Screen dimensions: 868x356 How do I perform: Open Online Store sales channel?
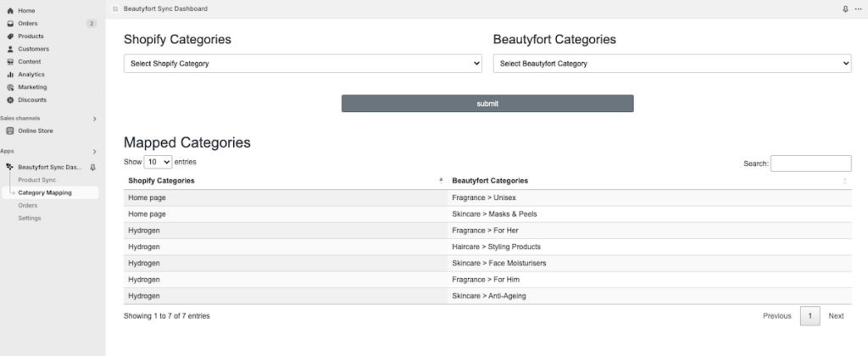pos(36,131)
